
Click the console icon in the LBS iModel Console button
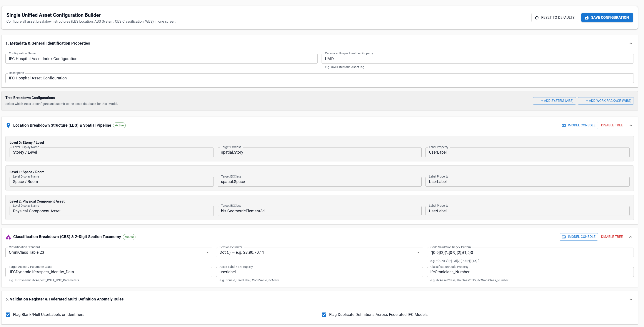point(564,125)
